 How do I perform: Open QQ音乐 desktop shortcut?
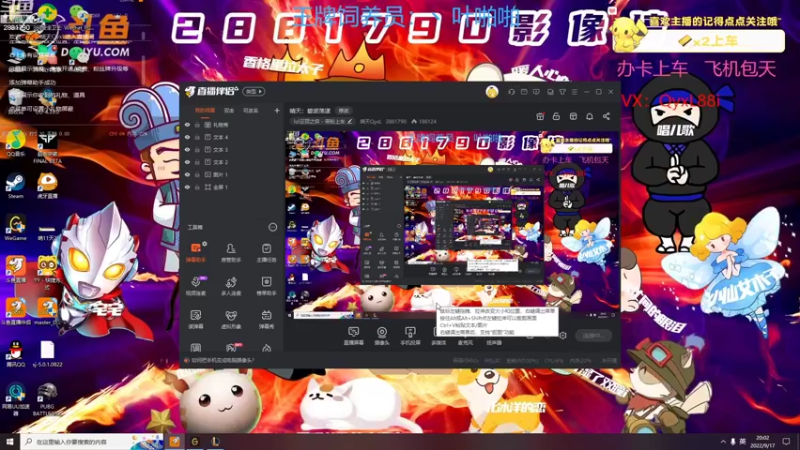[x=15, y=144]
